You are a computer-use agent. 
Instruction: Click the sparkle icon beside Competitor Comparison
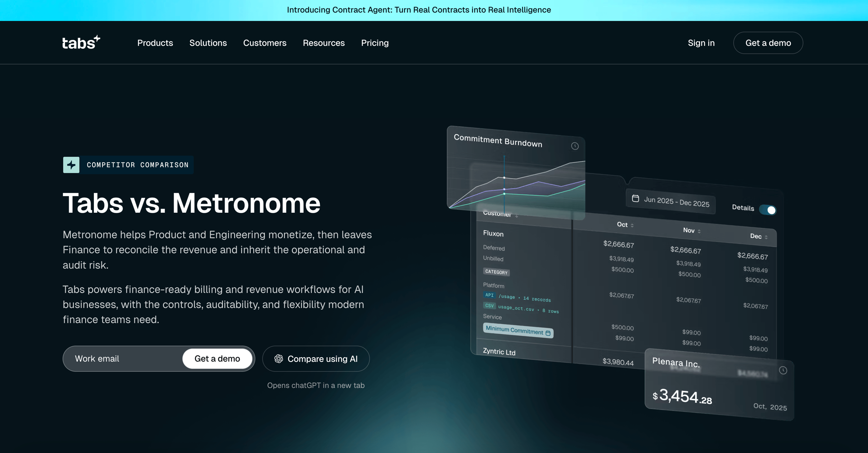(x=71, y=165)
